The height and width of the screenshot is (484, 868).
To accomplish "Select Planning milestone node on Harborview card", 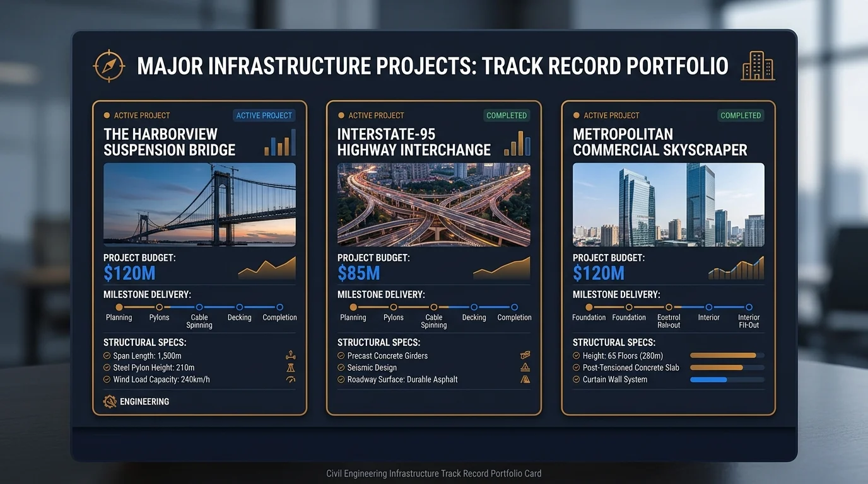I will [x=119, y=307].
